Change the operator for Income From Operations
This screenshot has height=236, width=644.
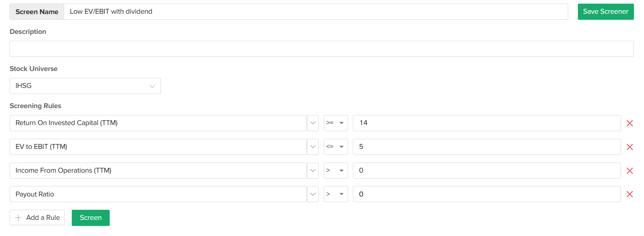coord(336,171)
